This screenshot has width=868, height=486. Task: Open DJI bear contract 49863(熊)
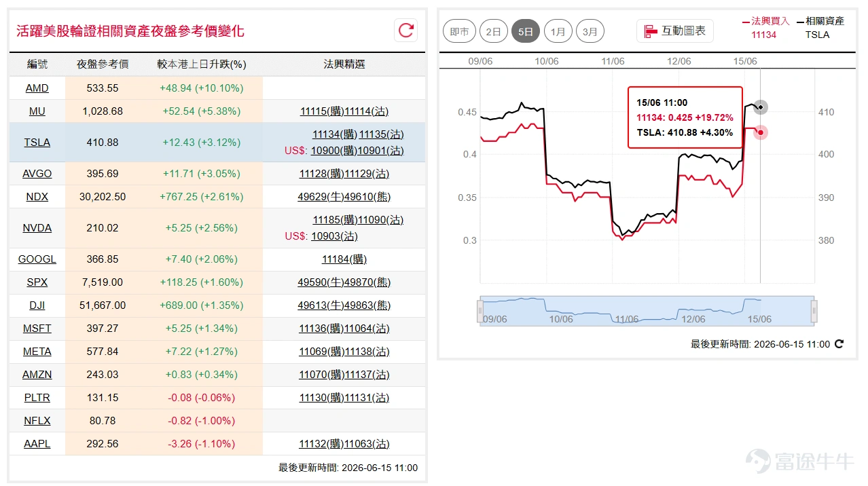tap(367, 305)
